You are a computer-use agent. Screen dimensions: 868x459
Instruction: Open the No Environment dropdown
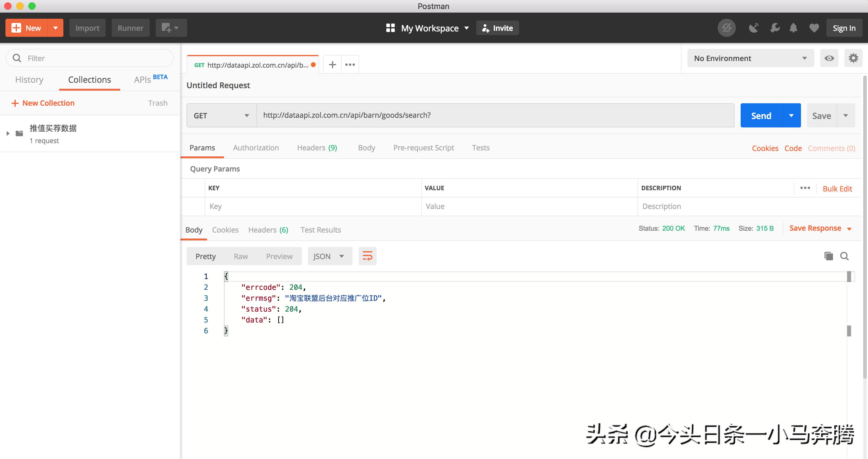750,58
